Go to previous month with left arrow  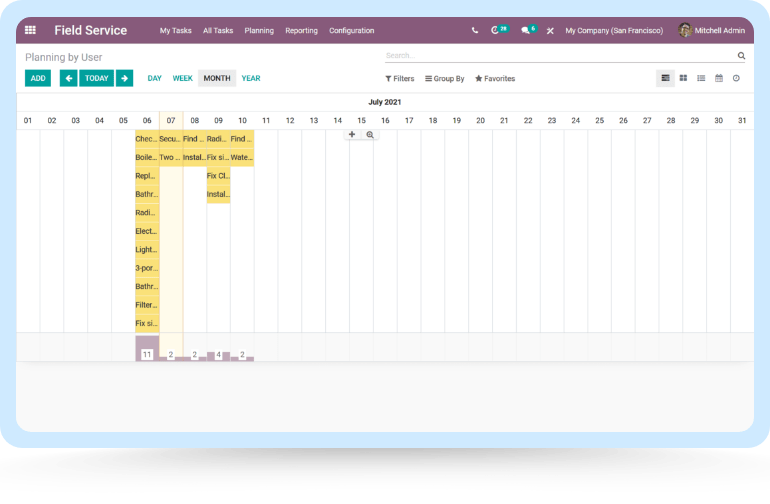pyautogui.click(x=68, y=78)
